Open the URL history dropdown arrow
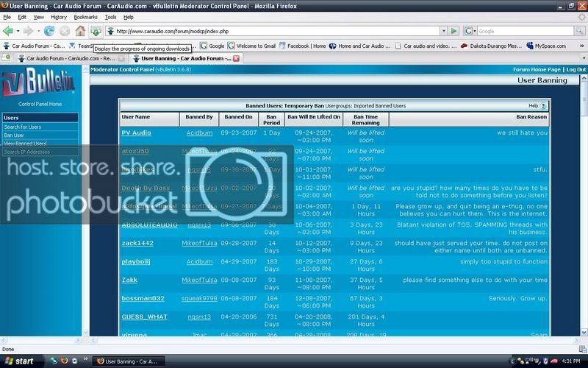 pos(444,31)
